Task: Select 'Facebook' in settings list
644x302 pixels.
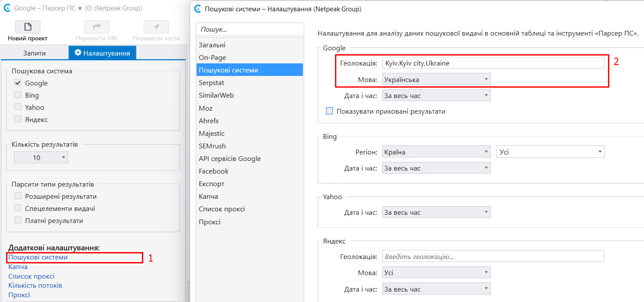Action: coord(250,171)
